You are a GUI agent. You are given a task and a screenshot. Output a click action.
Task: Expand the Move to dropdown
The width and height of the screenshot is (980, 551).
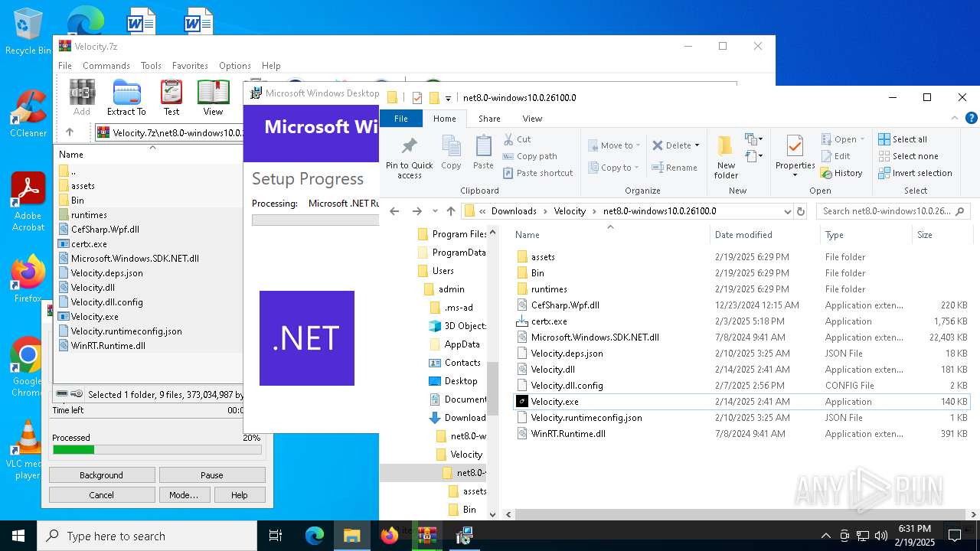tap(639, 145)
